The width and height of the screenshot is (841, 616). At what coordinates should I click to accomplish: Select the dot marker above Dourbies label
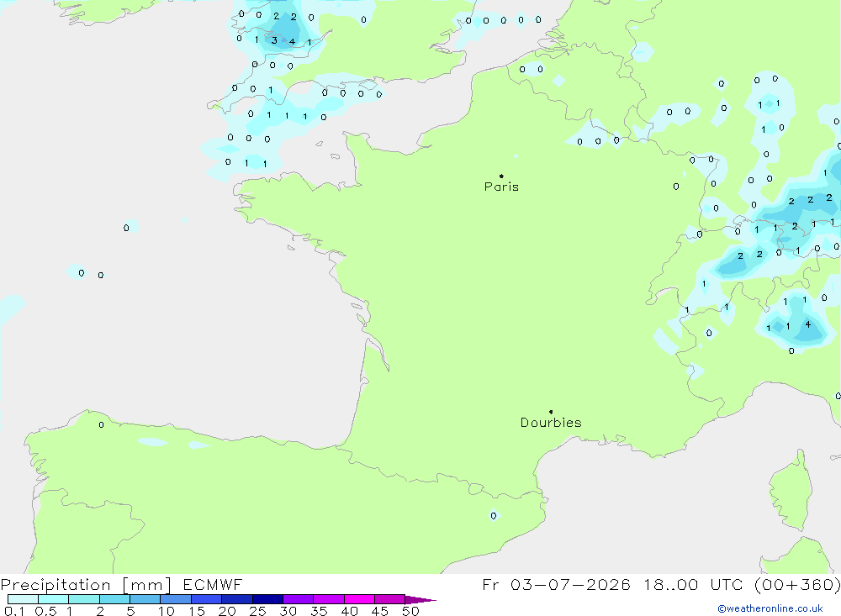[x=551, y=412]
